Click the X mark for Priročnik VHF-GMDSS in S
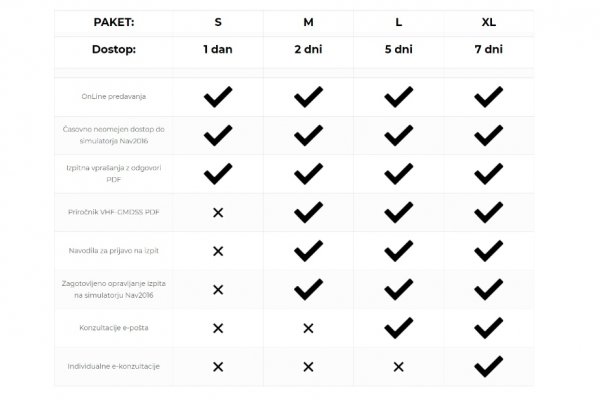 point(218,212)
